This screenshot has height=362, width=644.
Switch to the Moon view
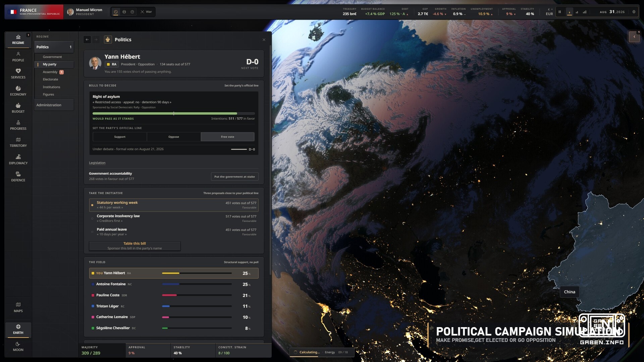click(x=18, y=347)
